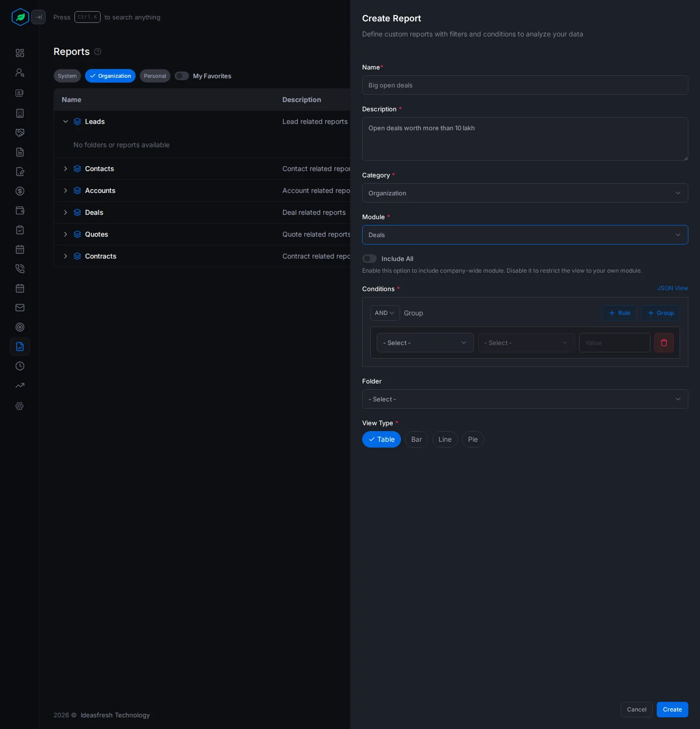Select the Table view type
The height and width of the screenshot is (729, 700).
[x=382, y=439]
